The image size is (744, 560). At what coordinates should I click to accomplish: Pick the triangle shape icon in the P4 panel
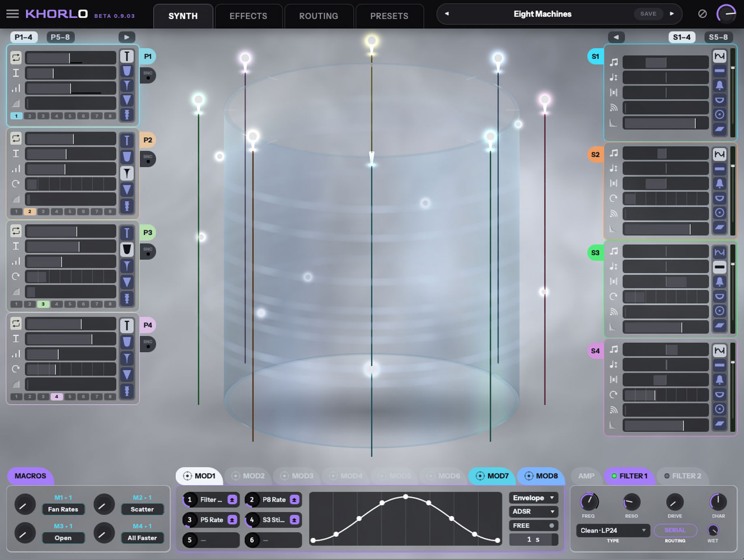click(127, 374)
